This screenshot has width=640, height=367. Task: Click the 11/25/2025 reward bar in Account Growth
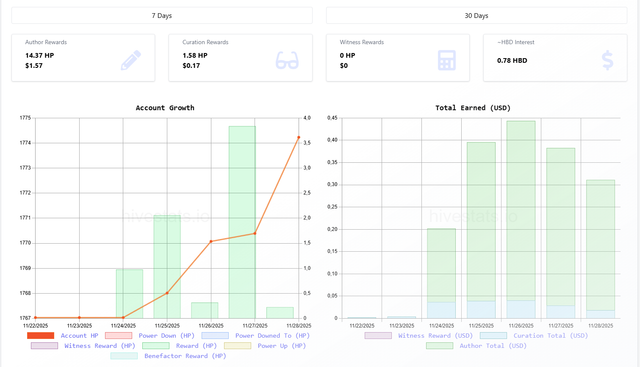coord(167,267)
